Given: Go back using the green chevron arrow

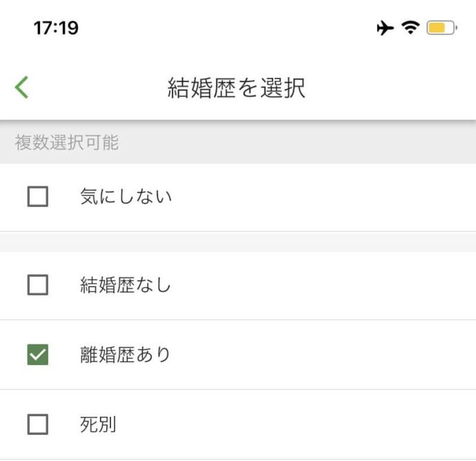Looking at the screenshot, I should tap(21, 88).
